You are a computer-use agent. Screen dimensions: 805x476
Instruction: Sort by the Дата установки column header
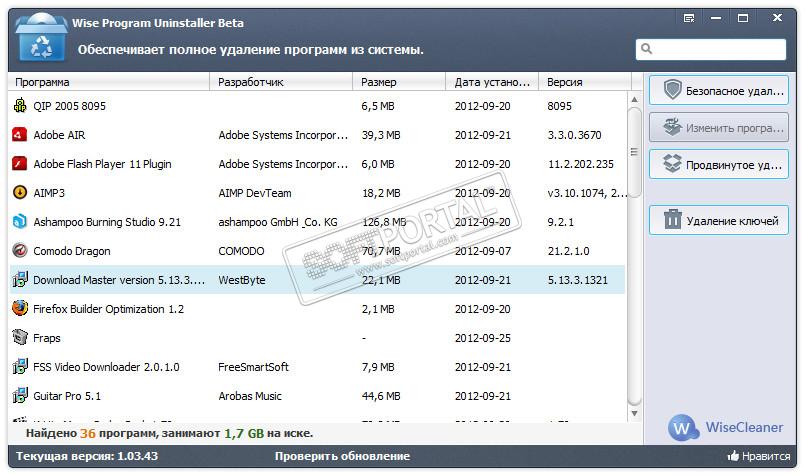(492, 82)
